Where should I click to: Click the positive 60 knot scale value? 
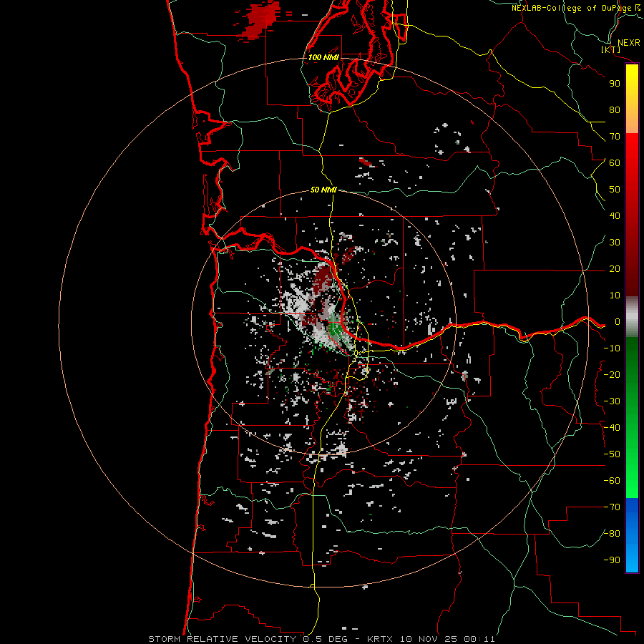pyautogui.click(x=615, y=162)
